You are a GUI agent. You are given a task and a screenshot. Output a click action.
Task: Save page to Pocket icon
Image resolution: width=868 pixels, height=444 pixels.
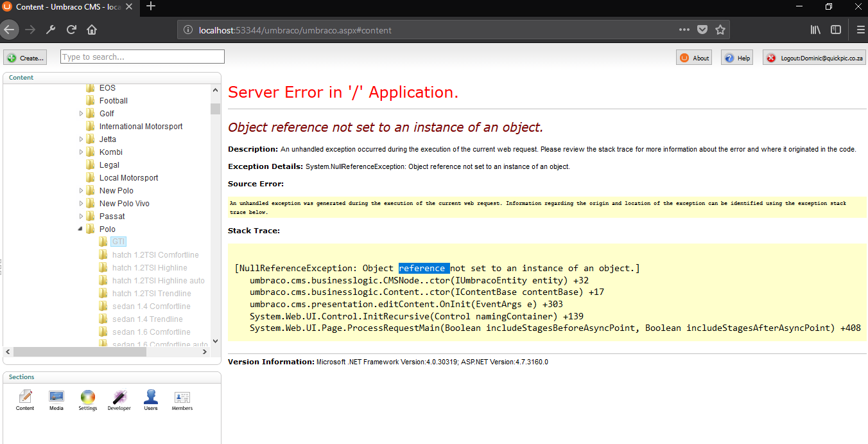(702, 30)
